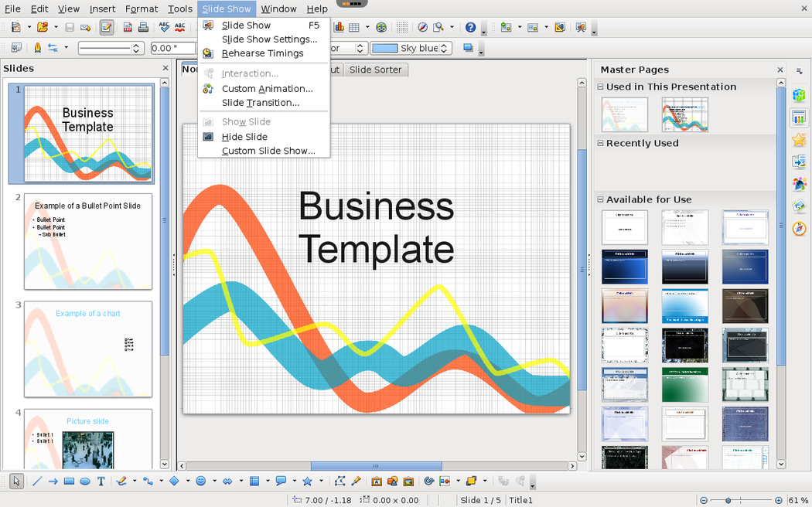This screenshot has height=507, width=812.
Task: Open Slide Show Settings dialog
Action: coord(269,39)
